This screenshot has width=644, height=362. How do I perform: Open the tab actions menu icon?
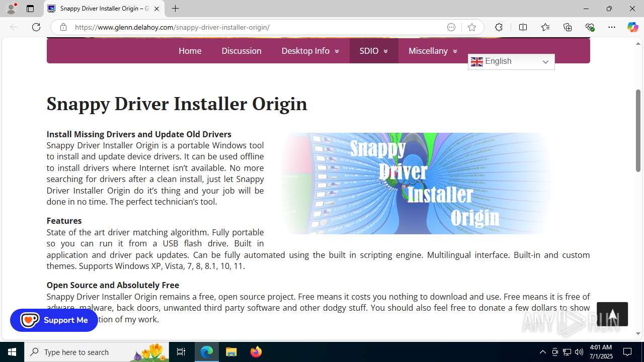point(30,9)
